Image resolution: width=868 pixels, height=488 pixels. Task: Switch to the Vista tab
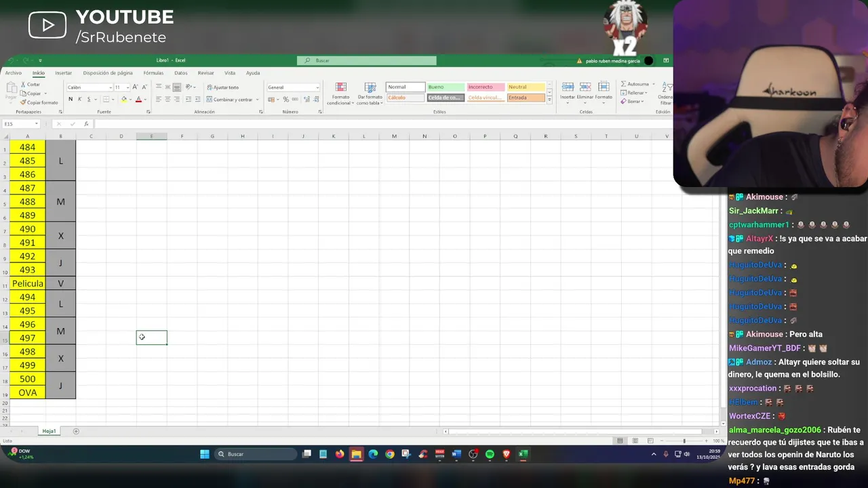pyautogui.click(x=230, y=73)
